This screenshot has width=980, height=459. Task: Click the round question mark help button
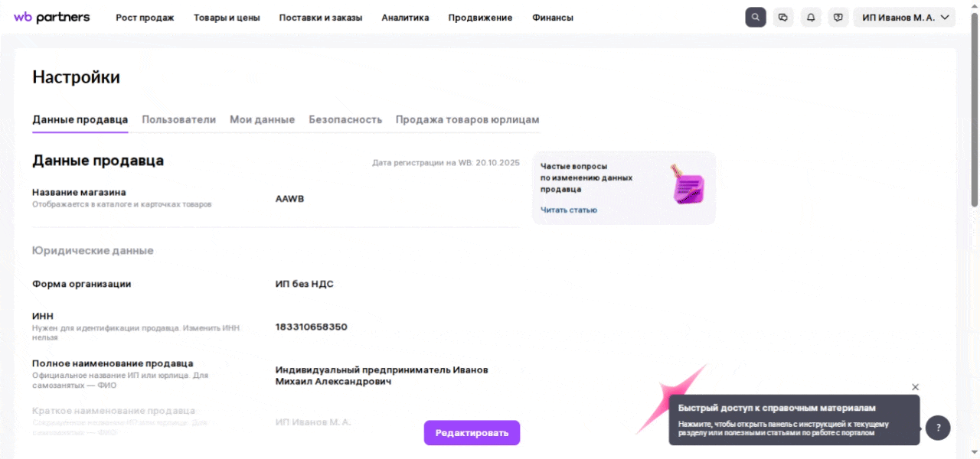(938, 428)
